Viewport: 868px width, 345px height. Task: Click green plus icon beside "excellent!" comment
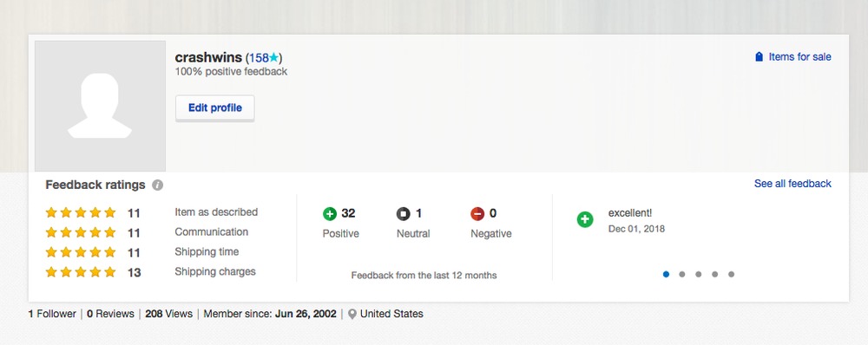[x=585, y=219]
